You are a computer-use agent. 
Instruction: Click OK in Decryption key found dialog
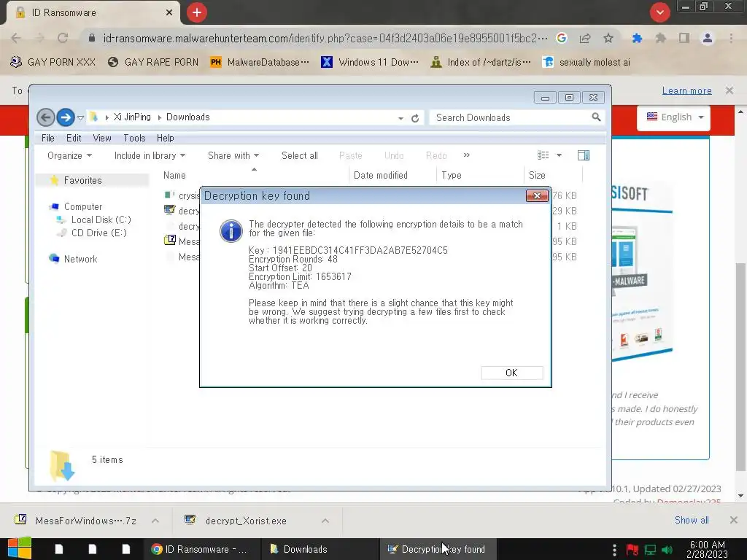click(x=511, y=373)
